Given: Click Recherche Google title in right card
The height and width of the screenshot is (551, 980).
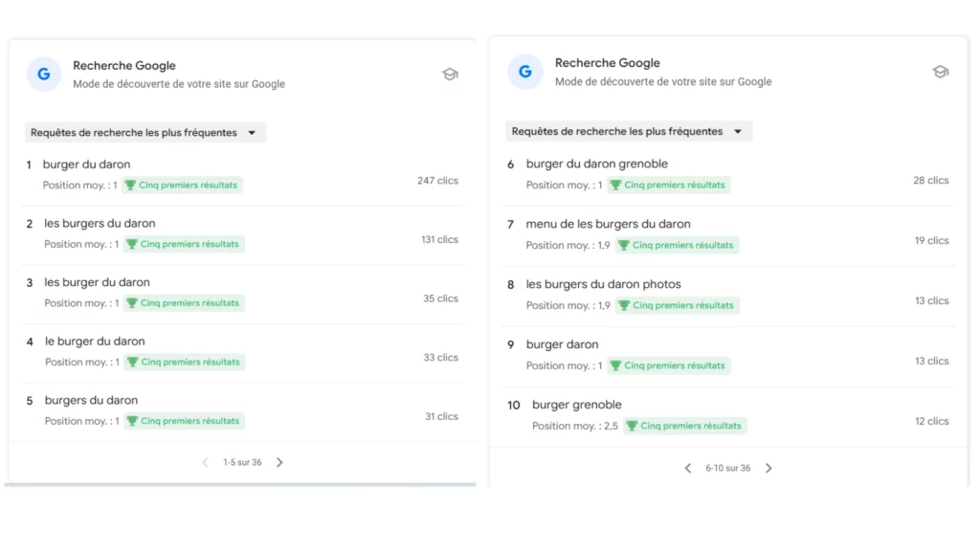Looking at the screenshot, I should point(608,63).
